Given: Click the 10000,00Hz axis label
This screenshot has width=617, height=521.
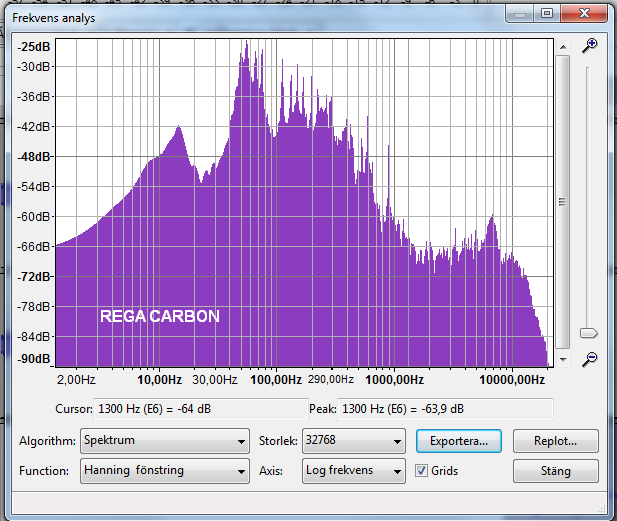Looking at the screenshot, I should [x=512, y=380].
